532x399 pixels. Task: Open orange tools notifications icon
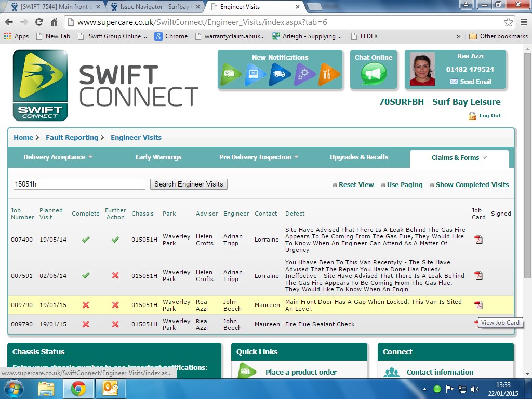coord(328,74)
